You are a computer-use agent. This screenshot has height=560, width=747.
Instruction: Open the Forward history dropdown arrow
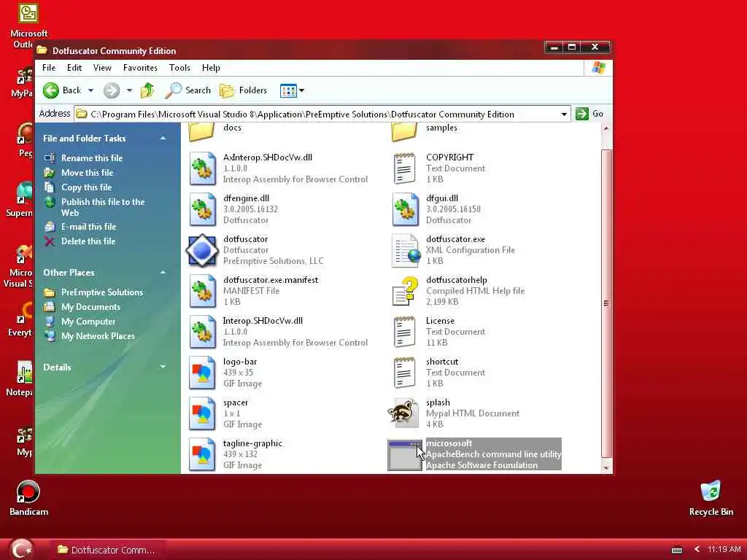[129, 90]
